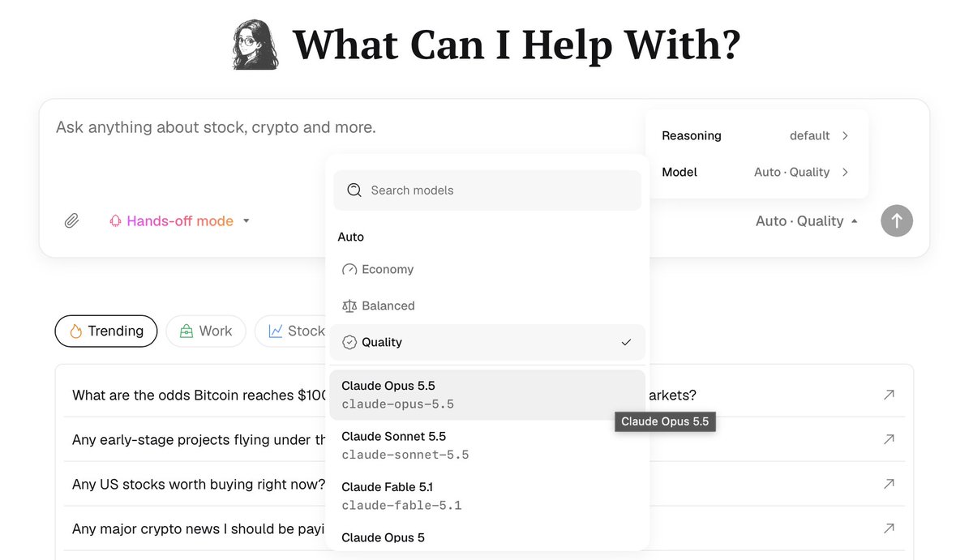Expand the Reasoning default submenu
Screen dimensions: 973x560
[756, 136]
